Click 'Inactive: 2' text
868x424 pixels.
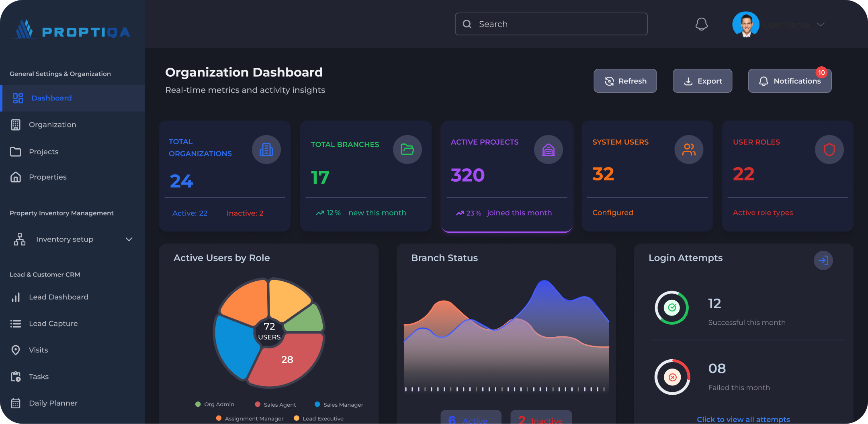(x=245, y=213)
